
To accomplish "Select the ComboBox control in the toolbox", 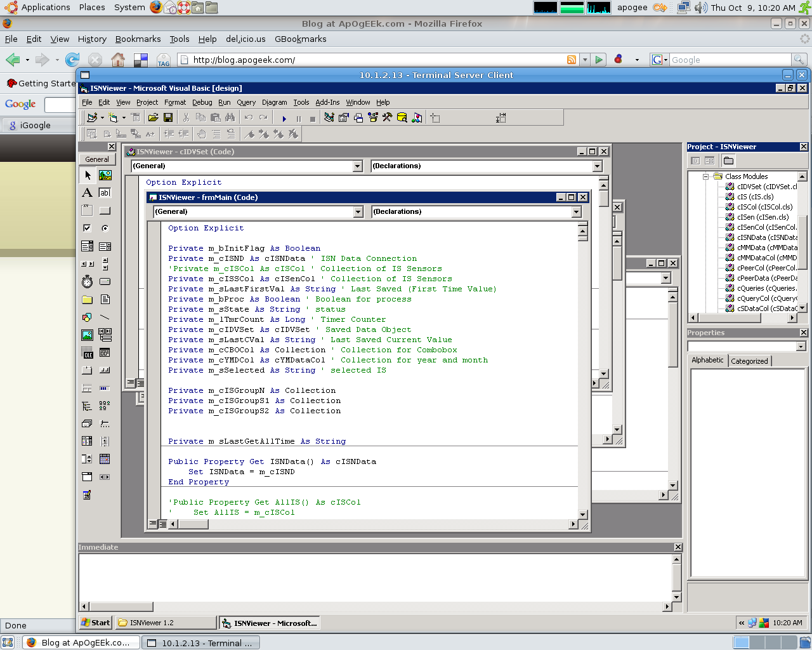I will tap(88, 246).
